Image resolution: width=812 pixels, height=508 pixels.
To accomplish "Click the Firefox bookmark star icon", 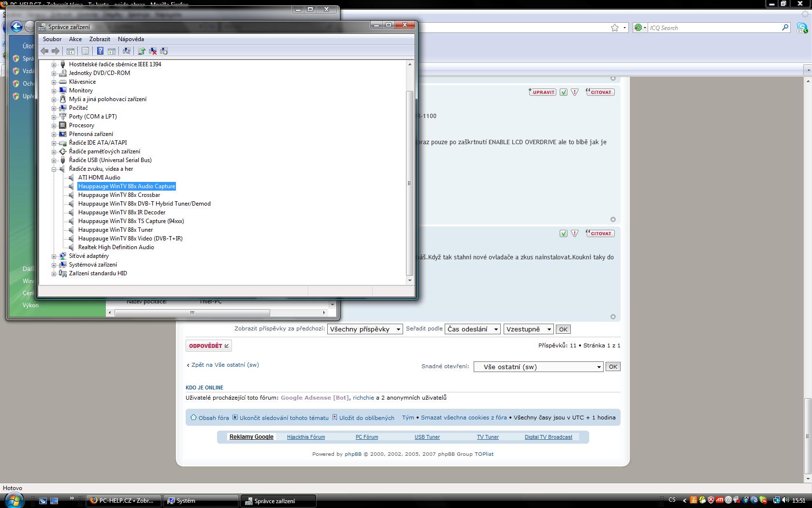I will coord(615,28).
